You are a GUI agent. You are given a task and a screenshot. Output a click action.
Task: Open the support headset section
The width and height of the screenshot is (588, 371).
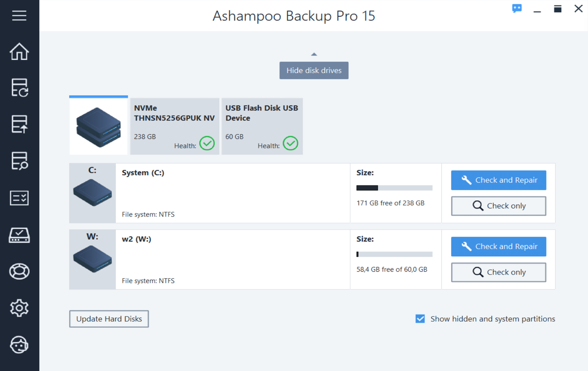[x=19, y=345]
